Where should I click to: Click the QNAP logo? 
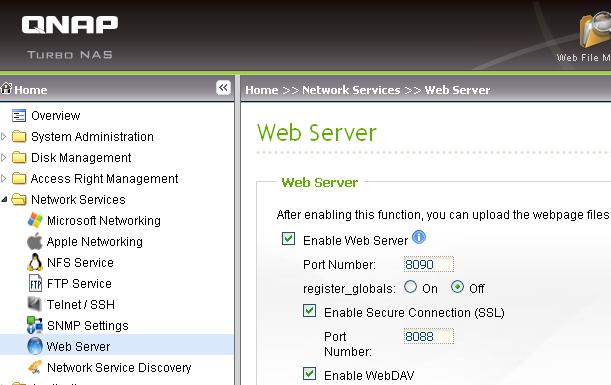pos(70,25)
